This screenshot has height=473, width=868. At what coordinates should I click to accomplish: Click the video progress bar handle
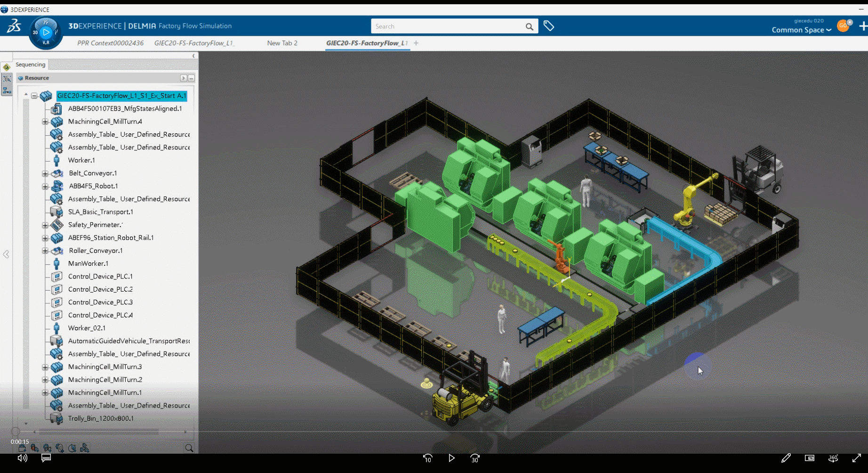16,432
